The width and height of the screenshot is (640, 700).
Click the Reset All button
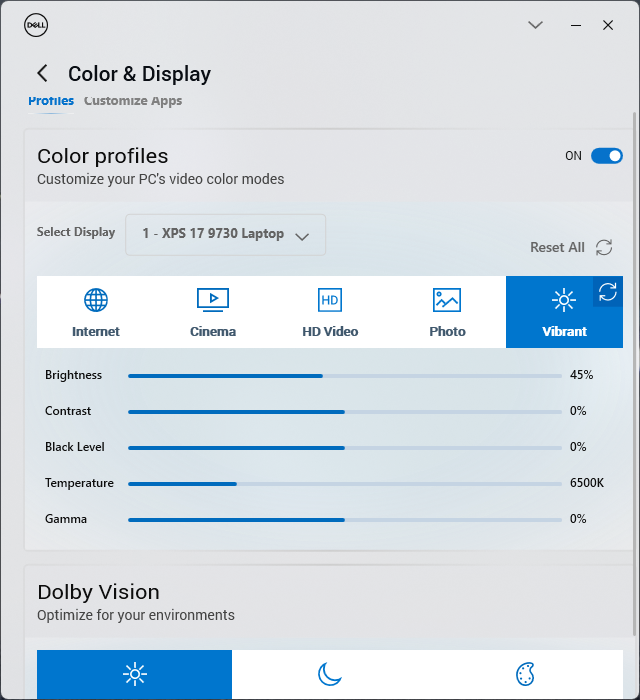[x=571, y=247]
